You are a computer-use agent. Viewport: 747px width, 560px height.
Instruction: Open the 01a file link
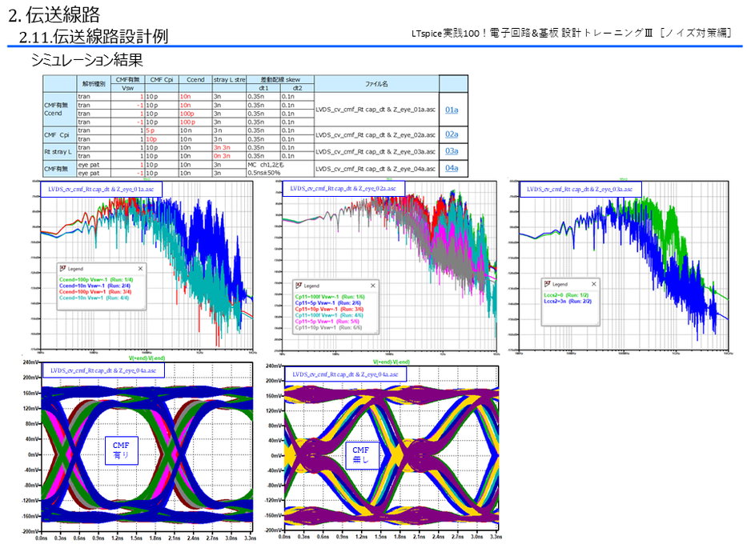pos(452,110)
